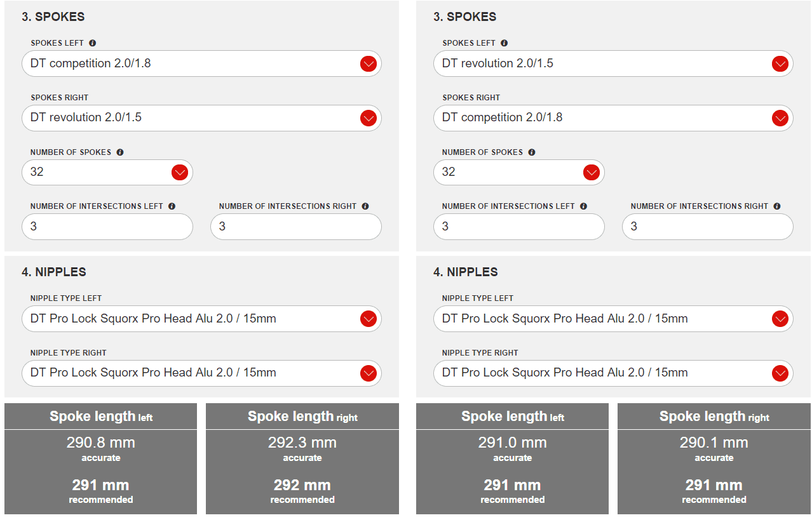Click info icon beside Spokes Left above DT revolution
This screenshot has height=520, width=812.
tap(504, 43)
